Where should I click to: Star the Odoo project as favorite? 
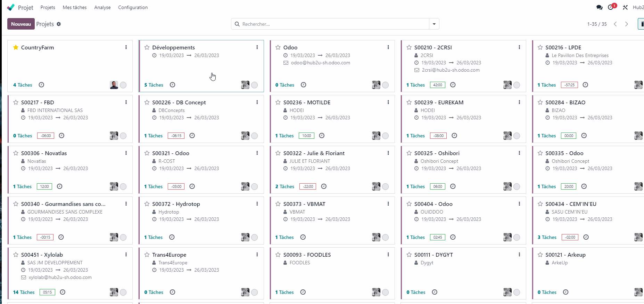click(278, 47)
